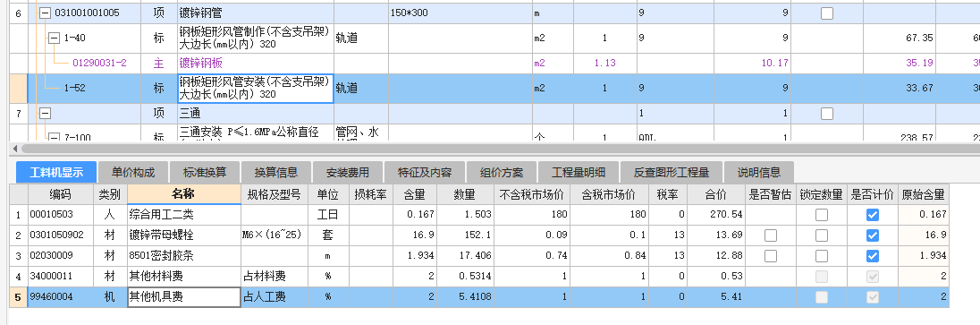Screen dimensions: 980x325
Task: Select the 反查图形工程量 tab
Action: click(672, 172)
